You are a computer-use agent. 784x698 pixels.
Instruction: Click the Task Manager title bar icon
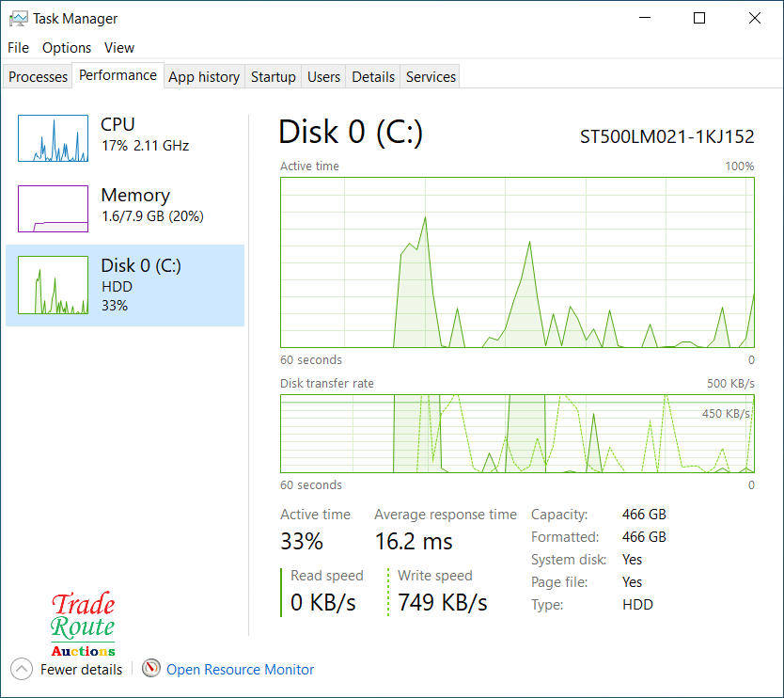[18, 18]
